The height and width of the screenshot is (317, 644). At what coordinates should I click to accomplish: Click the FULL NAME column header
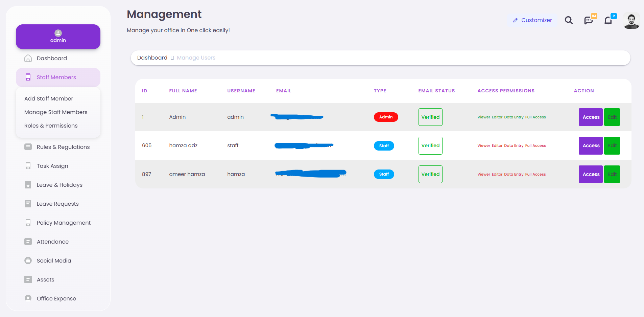click(x=183, y=91)
